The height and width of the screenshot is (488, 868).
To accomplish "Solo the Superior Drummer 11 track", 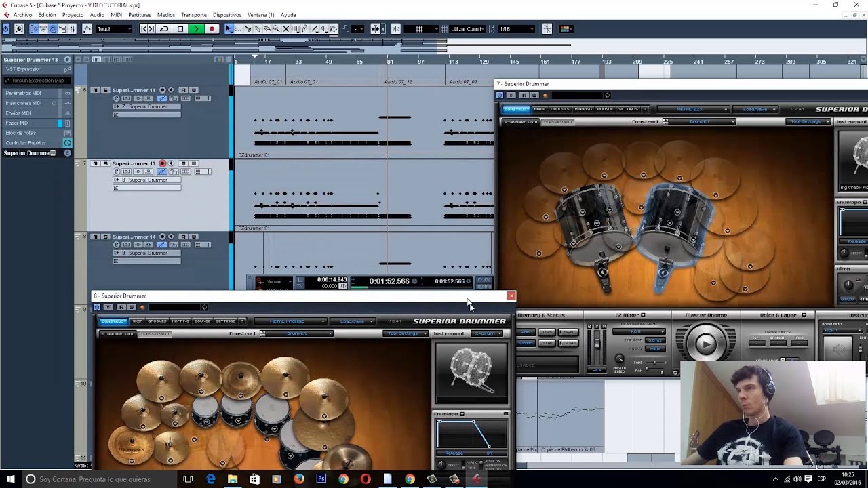I will click(105, 90).
